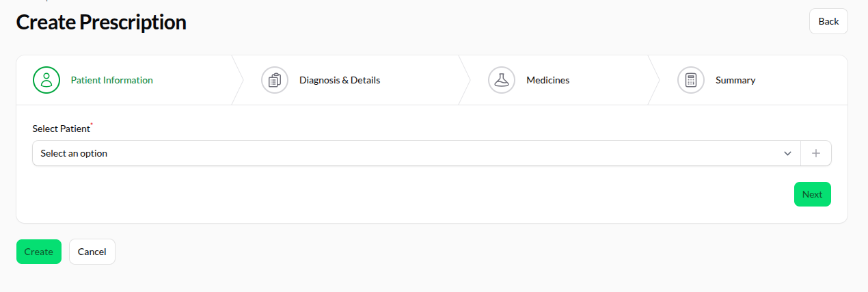
Task: Submit with the Create button
Action: pyautogui.click(x=39, y=252)
